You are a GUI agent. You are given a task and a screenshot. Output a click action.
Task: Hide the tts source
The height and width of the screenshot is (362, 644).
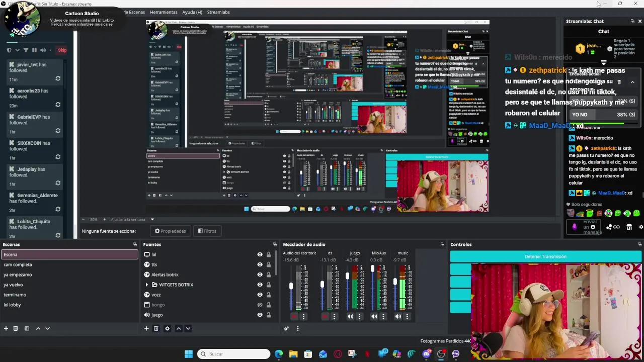260,264
